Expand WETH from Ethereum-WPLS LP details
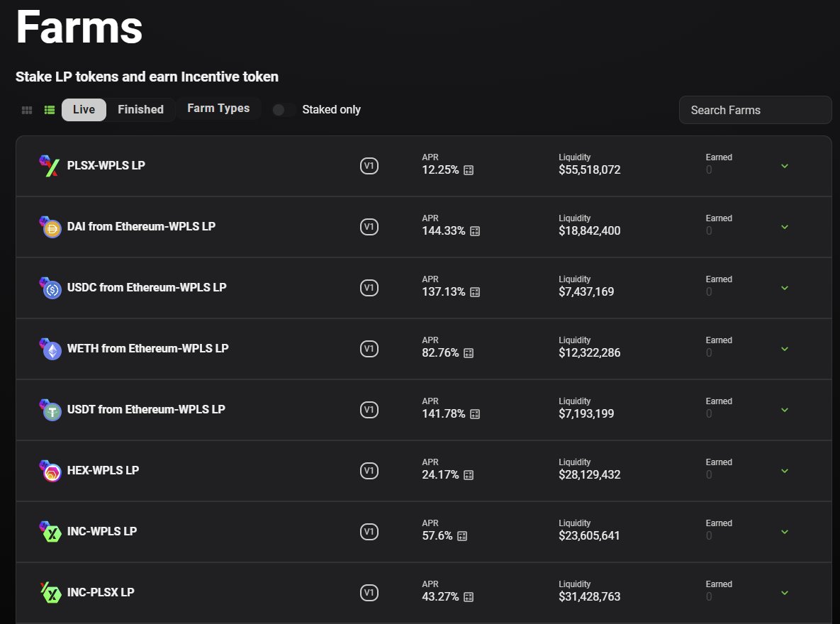 [x=784, y=349]
